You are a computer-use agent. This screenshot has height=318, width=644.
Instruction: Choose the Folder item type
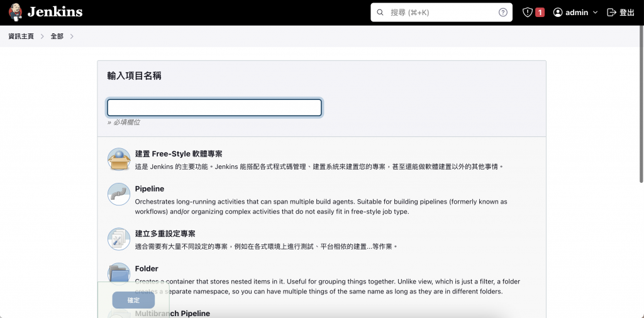(147, 269)
